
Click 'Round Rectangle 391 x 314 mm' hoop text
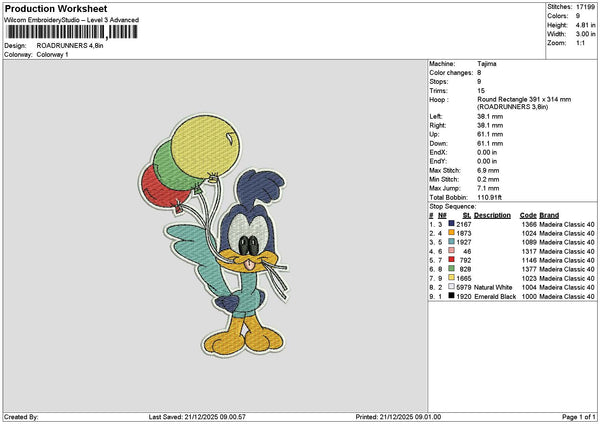(524, 99)
